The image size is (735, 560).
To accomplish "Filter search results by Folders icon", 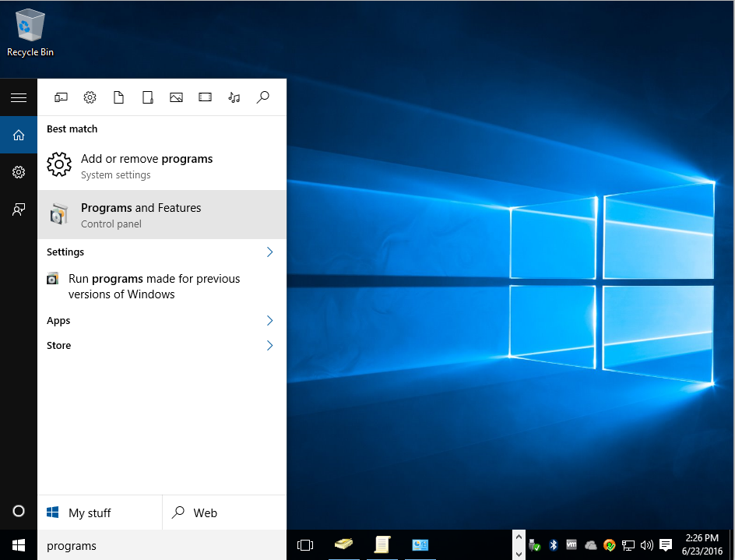I will pyautogui.click(x=148, y=97).
